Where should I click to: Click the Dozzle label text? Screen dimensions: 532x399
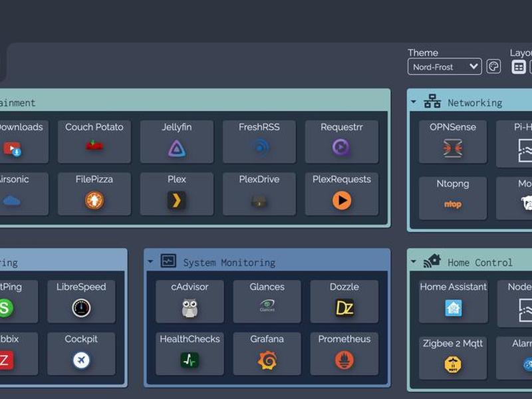344,287
